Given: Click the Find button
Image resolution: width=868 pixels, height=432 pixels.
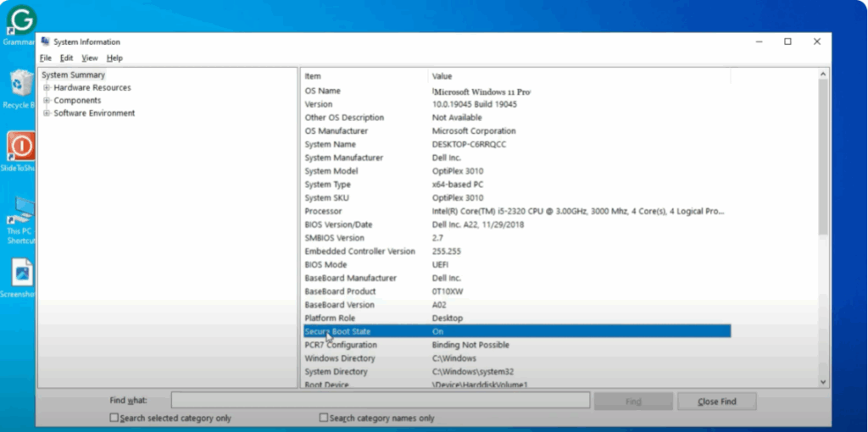Looking at the screenshot, I should click(x=633, y=402).
